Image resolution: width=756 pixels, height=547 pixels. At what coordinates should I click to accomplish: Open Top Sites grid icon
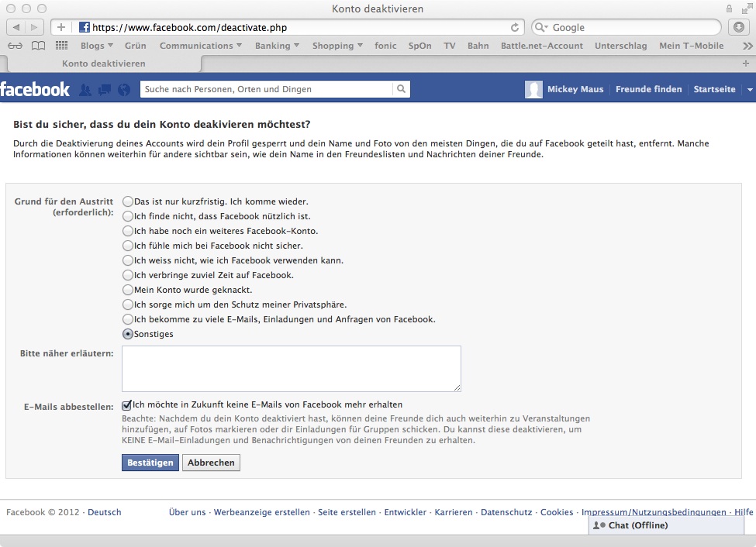61,46
